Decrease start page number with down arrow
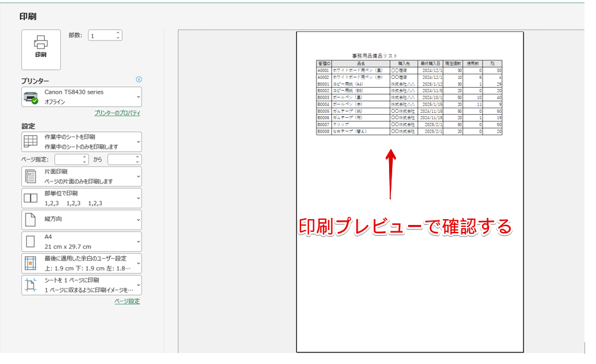596x364 pixels. click(85, 162)
